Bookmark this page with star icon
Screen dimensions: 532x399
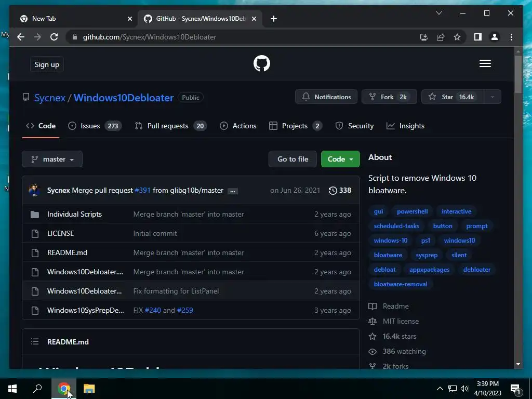pos(457,37)
